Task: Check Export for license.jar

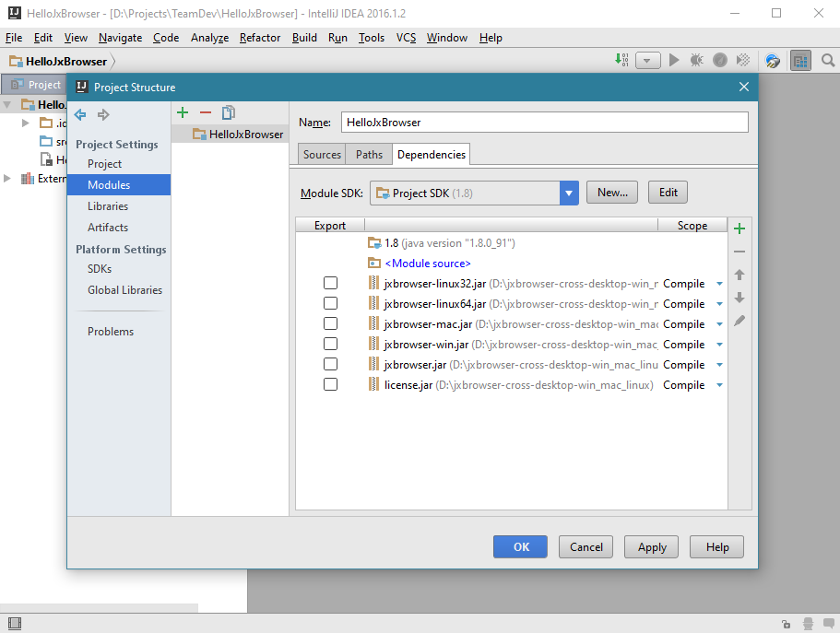Action: tap(330, 384)
